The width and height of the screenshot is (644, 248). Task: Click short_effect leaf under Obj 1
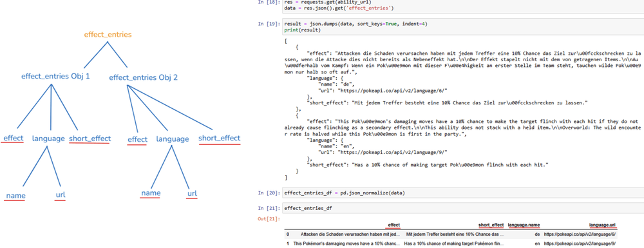[x=90, y=138]
